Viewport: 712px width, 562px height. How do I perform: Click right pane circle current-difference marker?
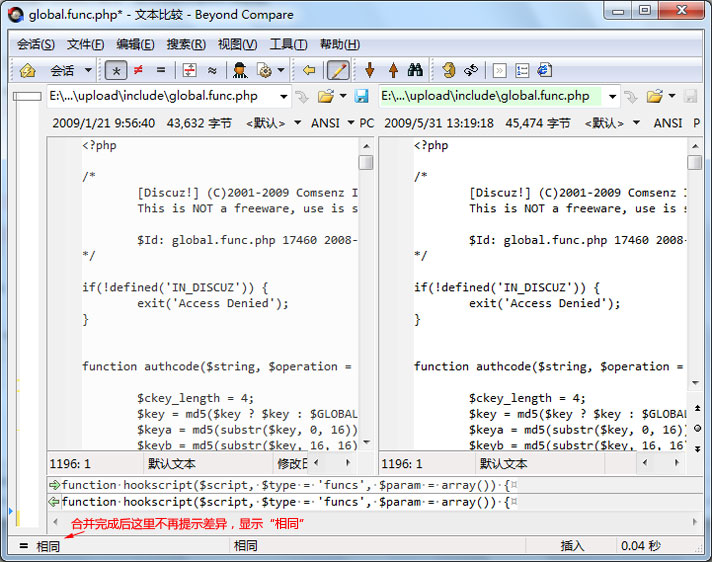click(x=697, y=428)
